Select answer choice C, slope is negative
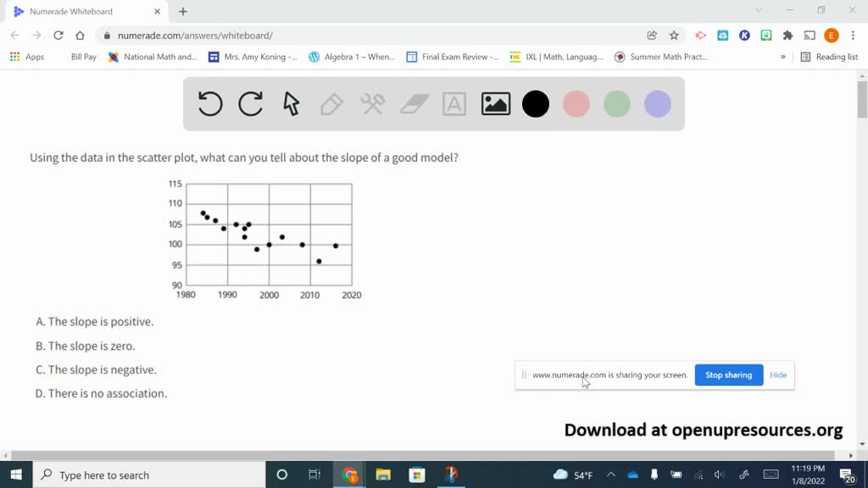Image resolution: width=868 pixels, height=488 pixels. (x=96, y=369)
